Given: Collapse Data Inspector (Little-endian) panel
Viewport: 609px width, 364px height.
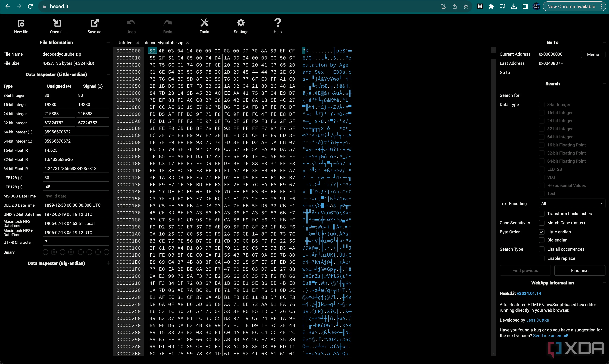Looking at the screenshot, I should point(108,74).
